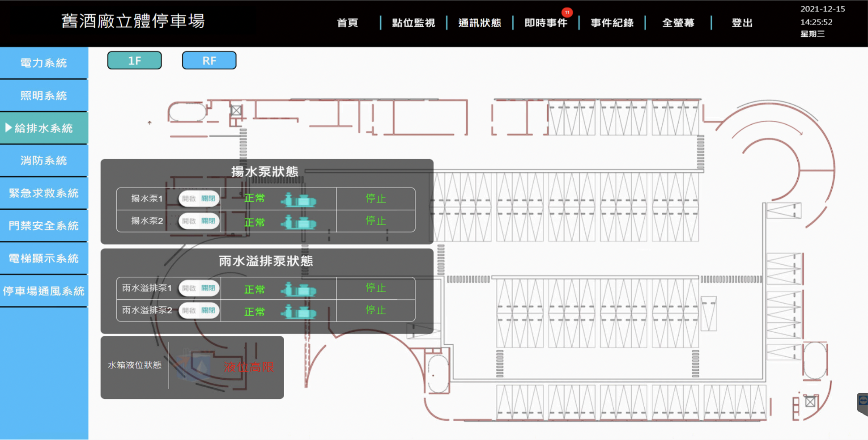The image size is (868, 440).
Task: Click the date 2021-12-15 display
Action: tap(822, 9)
